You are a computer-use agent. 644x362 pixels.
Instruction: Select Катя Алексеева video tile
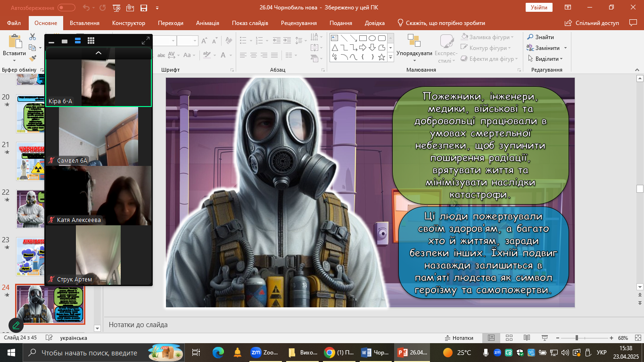tap(99, 195)
